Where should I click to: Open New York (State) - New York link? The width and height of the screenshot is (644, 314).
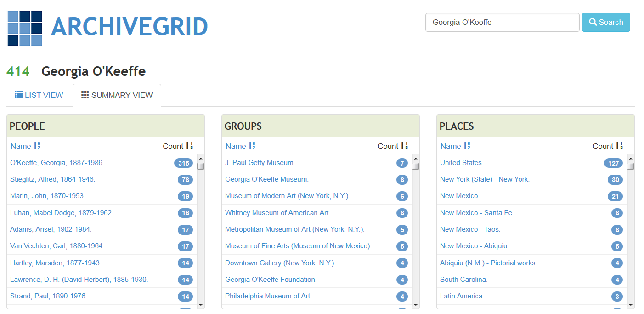[x=485, y=179]
